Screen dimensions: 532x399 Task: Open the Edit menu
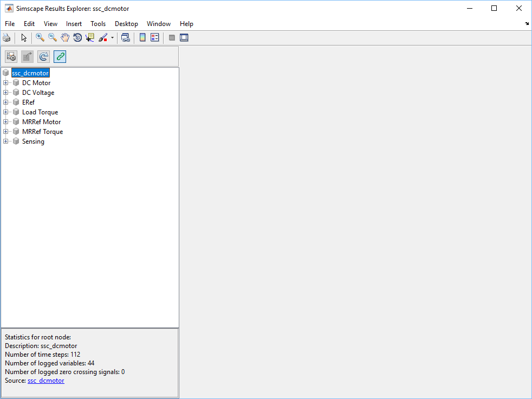pos(29,24)
